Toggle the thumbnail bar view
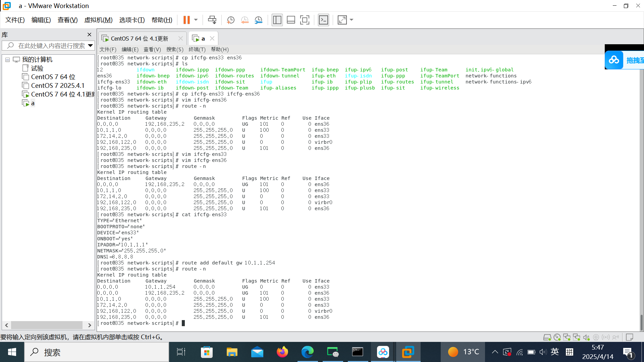Screen dimensions: 644x362 (x=291, y=20)
